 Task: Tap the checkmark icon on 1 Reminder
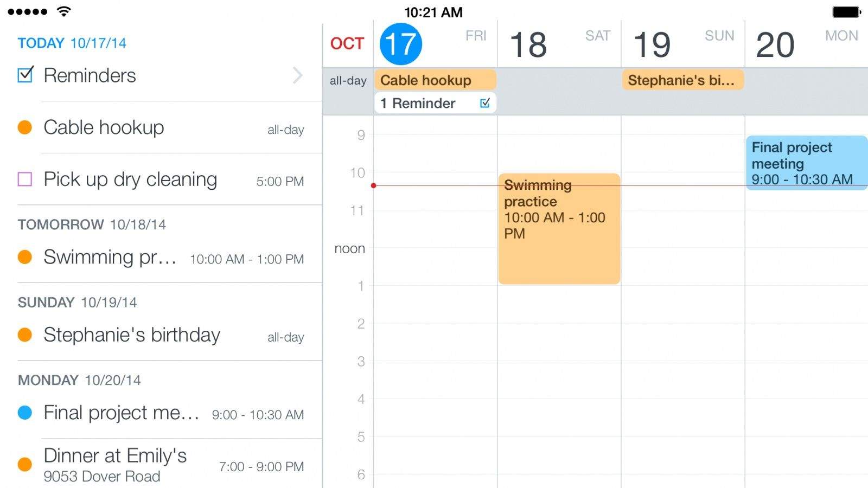point(485,103)
